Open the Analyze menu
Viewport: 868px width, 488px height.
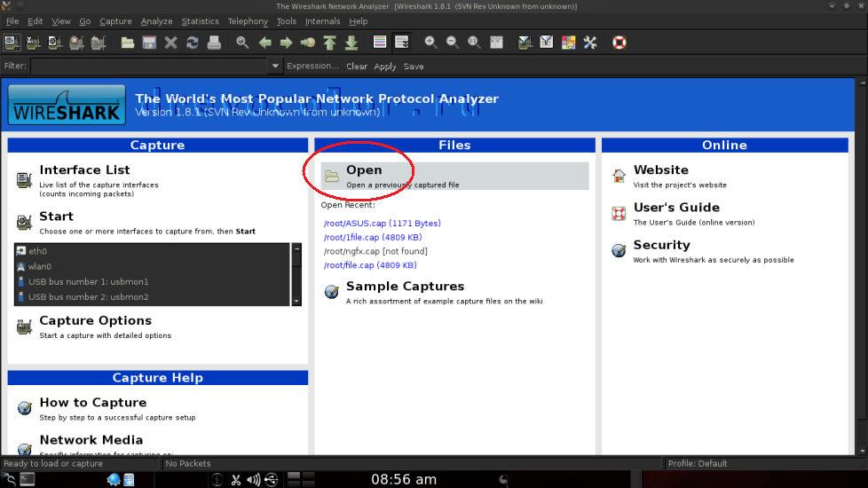click(157, 21)
